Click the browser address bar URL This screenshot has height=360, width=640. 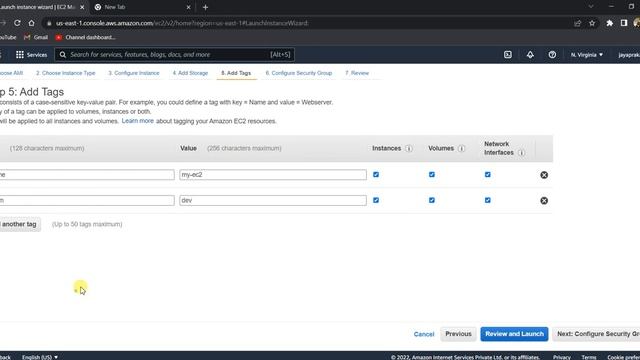182,23
